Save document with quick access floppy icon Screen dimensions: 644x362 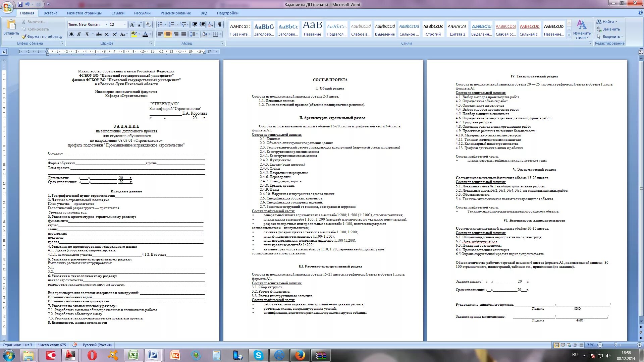pyautogui.click(x=20, y=4)
